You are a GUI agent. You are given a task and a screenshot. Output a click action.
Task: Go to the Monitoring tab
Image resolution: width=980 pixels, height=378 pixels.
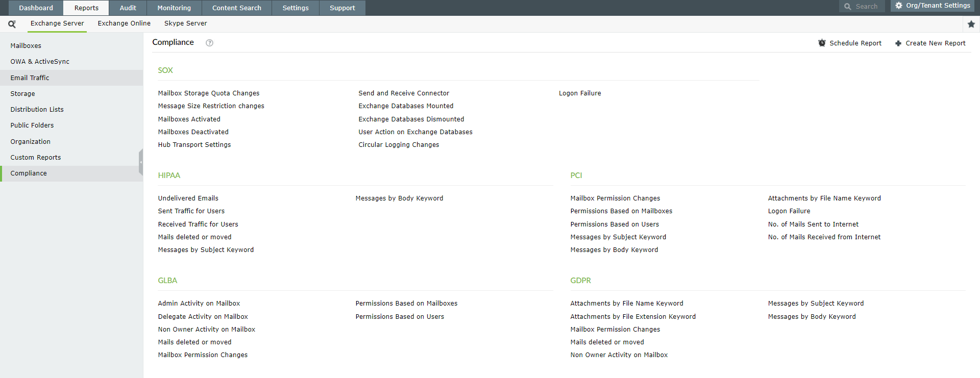point(174,8)
